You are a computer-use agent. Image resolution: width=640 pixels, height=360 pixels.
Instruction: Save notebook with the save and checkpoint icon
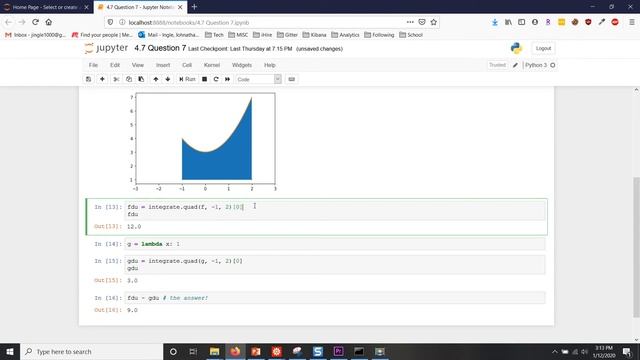click(x=88, y=79)
